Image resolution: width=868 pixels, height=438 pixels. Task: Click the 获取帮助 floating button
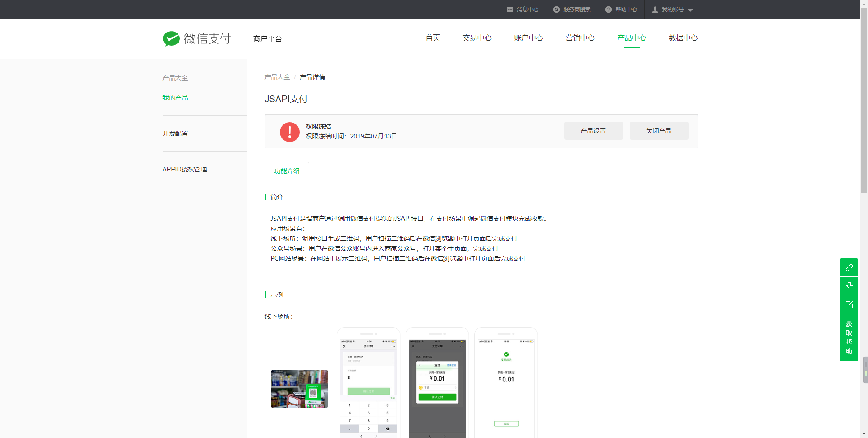(849, 338)
